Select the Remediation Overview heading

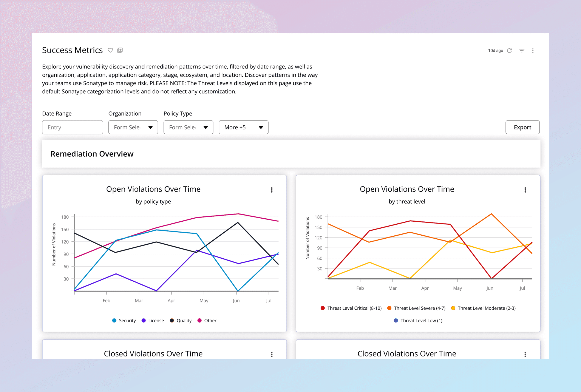92,154
